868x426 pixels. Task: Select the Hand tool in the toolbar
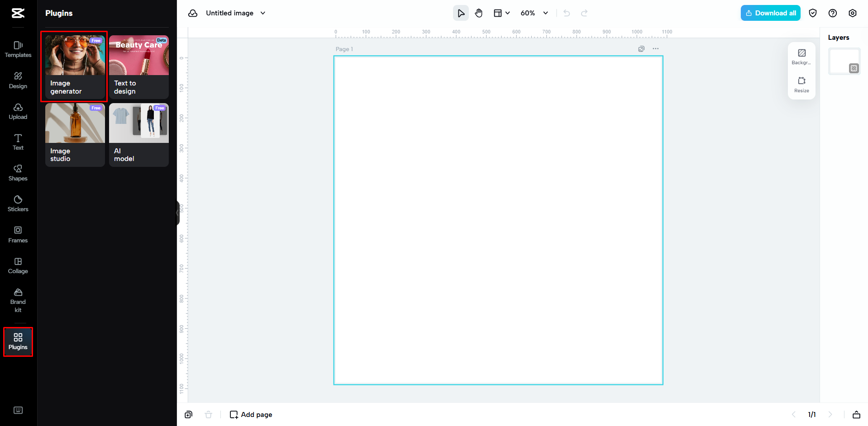click(x=478, y=13)
